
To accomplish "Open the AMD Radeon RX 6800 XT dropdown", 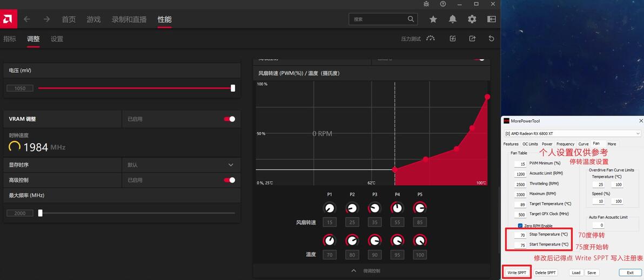I will (x=572, y=134).
